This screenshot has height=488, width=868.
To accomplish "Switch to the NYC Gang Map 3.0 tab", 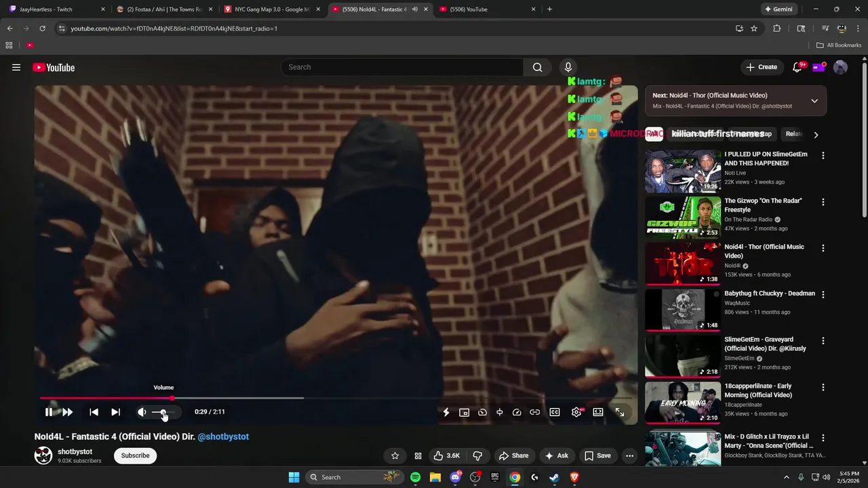I will click(x=273, y=9).
